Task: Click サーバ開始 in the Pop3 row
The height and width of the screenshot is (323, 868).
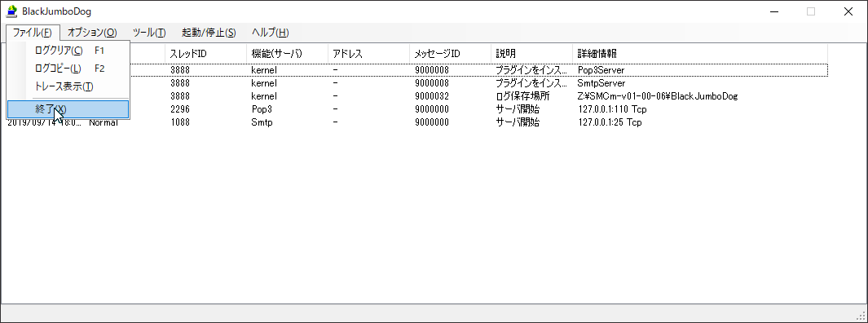Action: [517, 109]
